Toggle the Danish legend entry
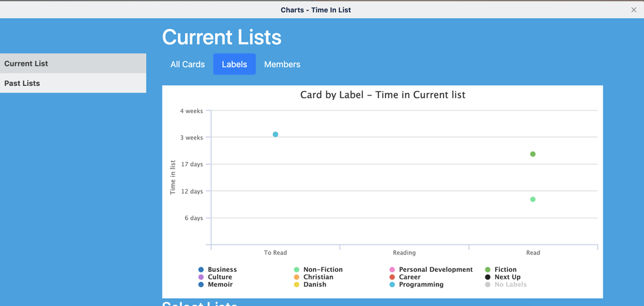 pos(310,285)
